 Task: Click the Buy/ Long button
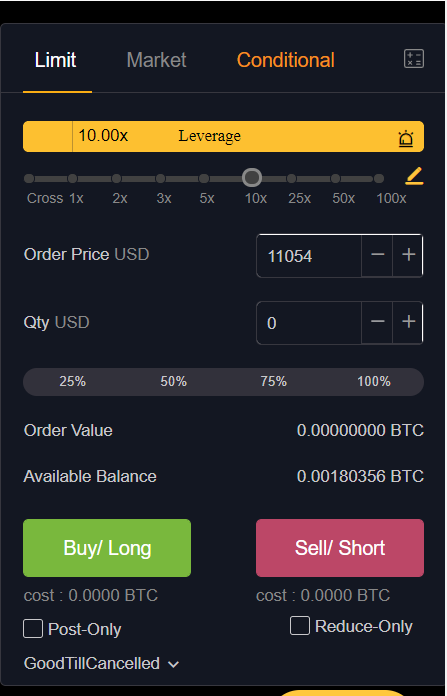(x=107, y=548)
